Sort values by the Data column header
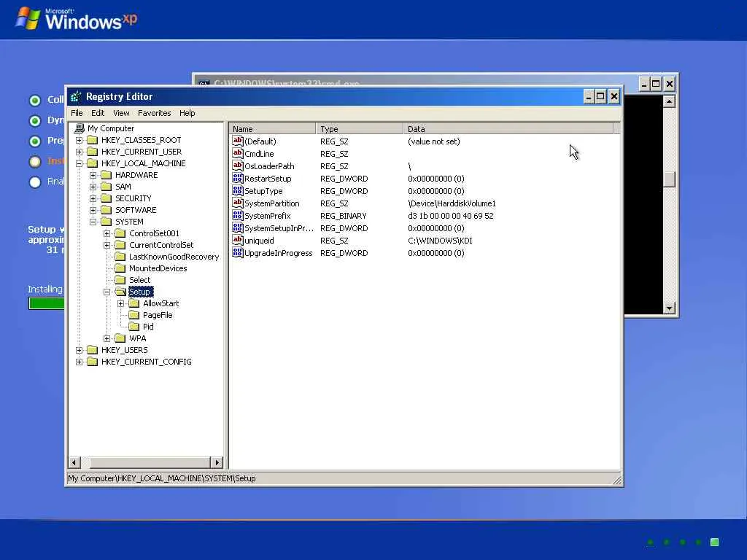Screen dimensions: 747x560 [x=508, y=128]
